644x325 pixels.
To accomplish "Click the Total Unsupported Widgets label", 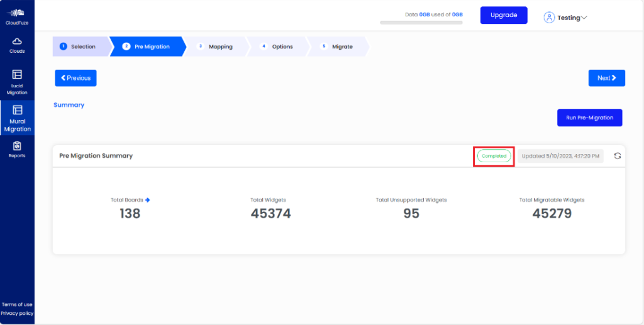I will coord(411,200).
